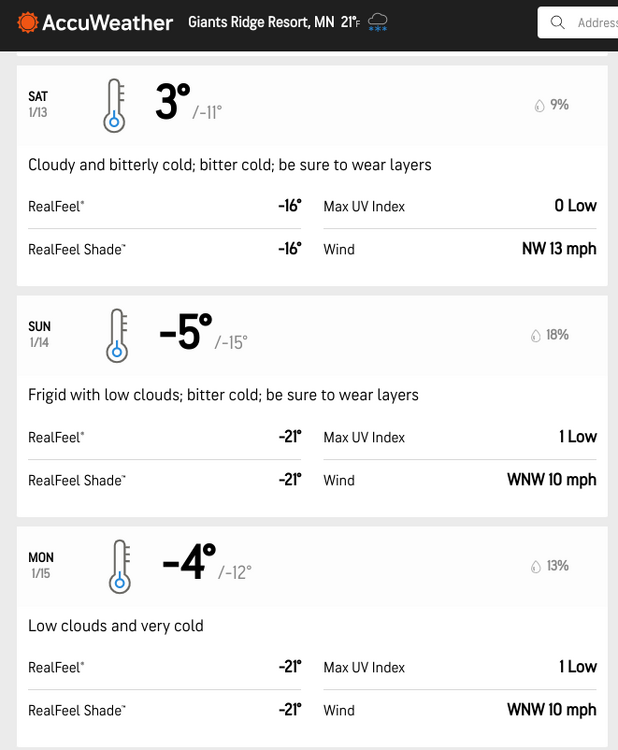Screen dimensions: 618x750
Task: Open the MON 1/15 daily forecast
Action: pyautogui.click(x=41, y=565)
